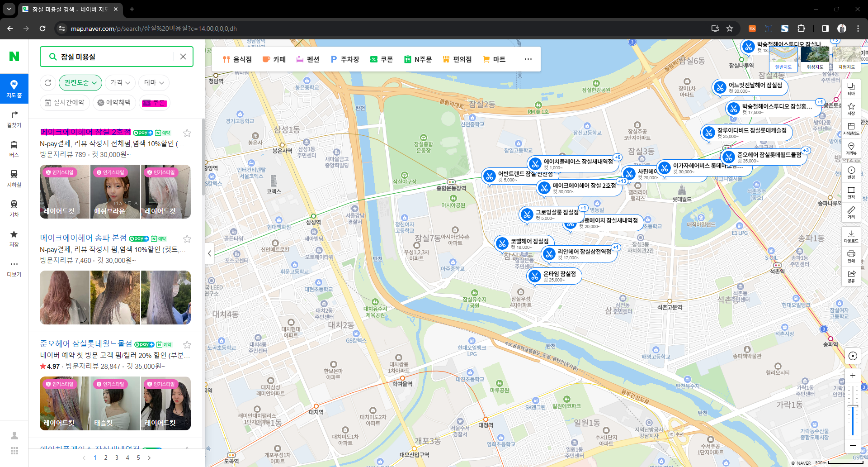868x467 pixels.
Task: Expand the +13 cluster near 사틴헤어
Action: (x=622, y=181)
